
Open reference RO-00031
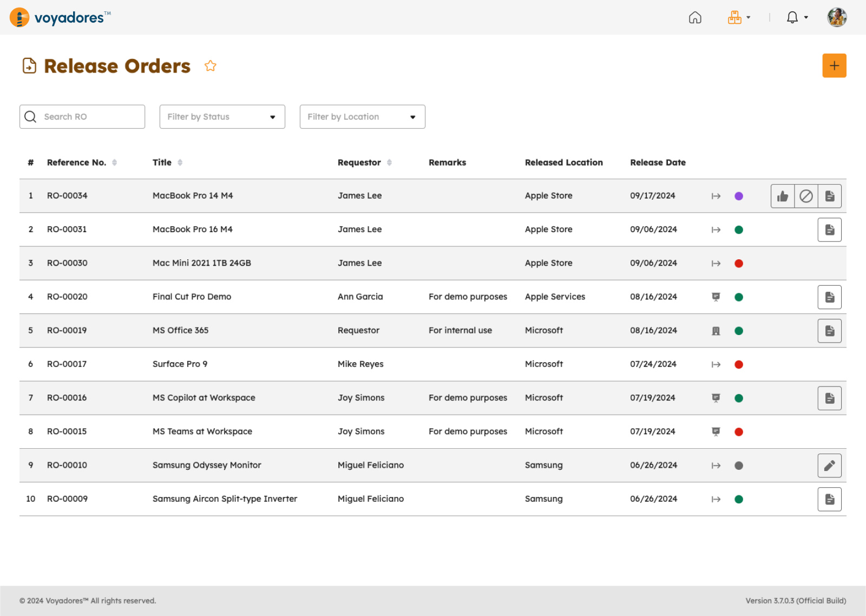67,229
